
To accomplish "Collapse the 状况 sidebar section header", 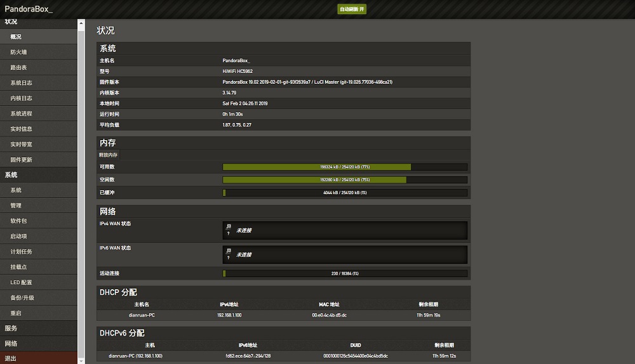I will 39,23.
